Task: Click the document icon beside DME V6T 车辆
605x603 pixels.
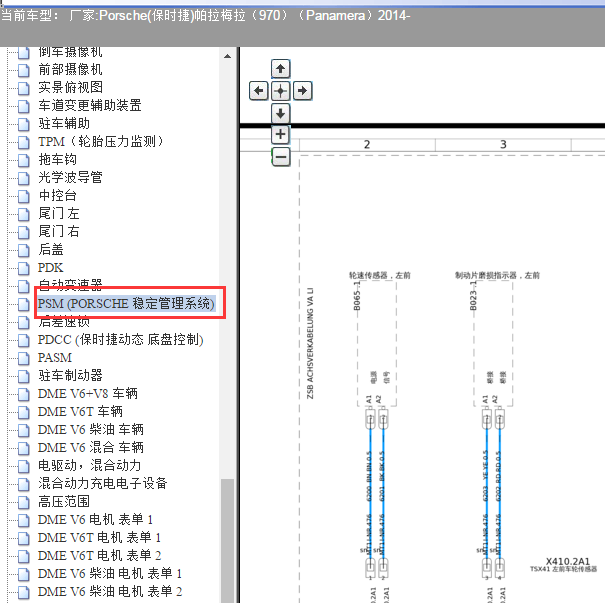Action: point(24,412)
